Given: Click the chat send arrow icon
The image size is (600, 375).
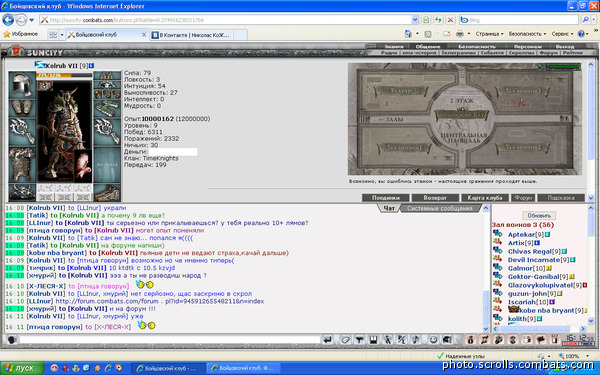Looking at the screenshot, I should [x=328, y=339].
